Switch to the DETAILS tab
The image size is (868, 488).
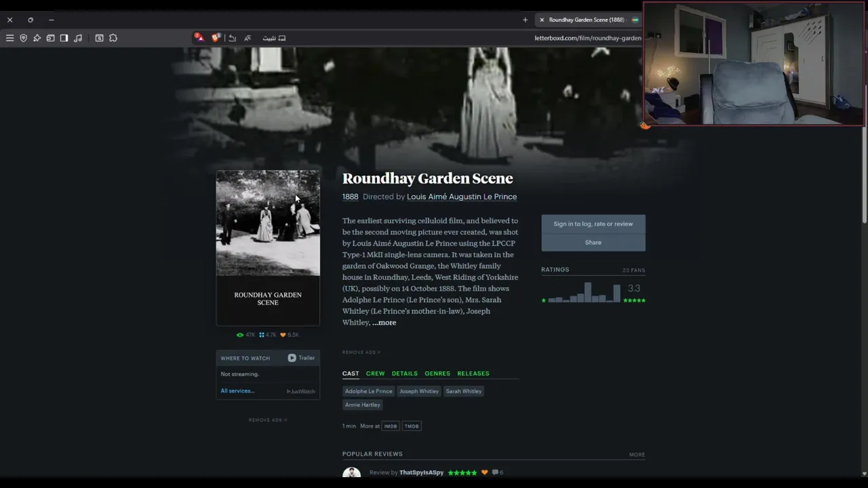(405, 373)
